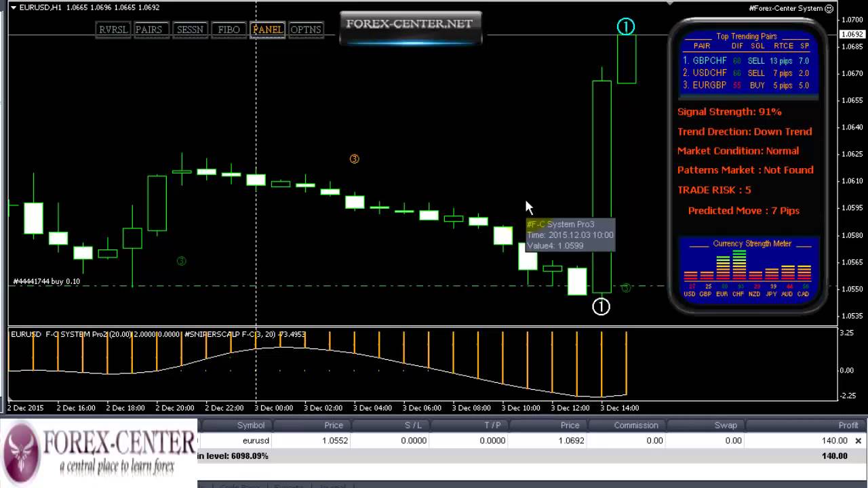The image size is (868, 488).
Task: Select USDCHF in Top Trending Pairs
Action: 709,73
